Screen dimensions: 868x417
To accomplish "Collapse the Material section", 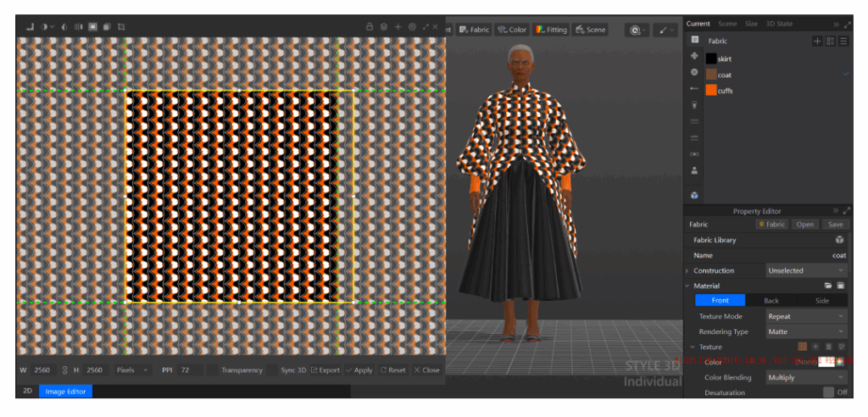I will click(x=687, y=286).
